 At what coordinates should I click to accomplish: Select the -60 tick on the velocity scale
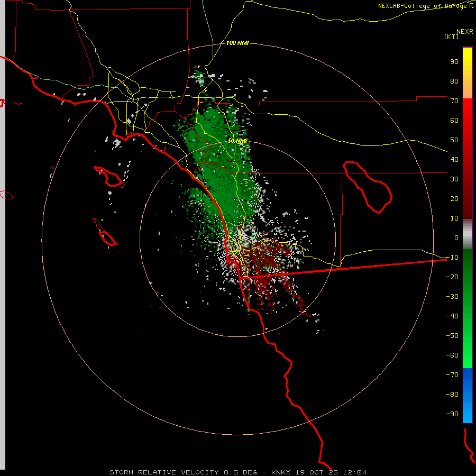click(x=452, y=355)
